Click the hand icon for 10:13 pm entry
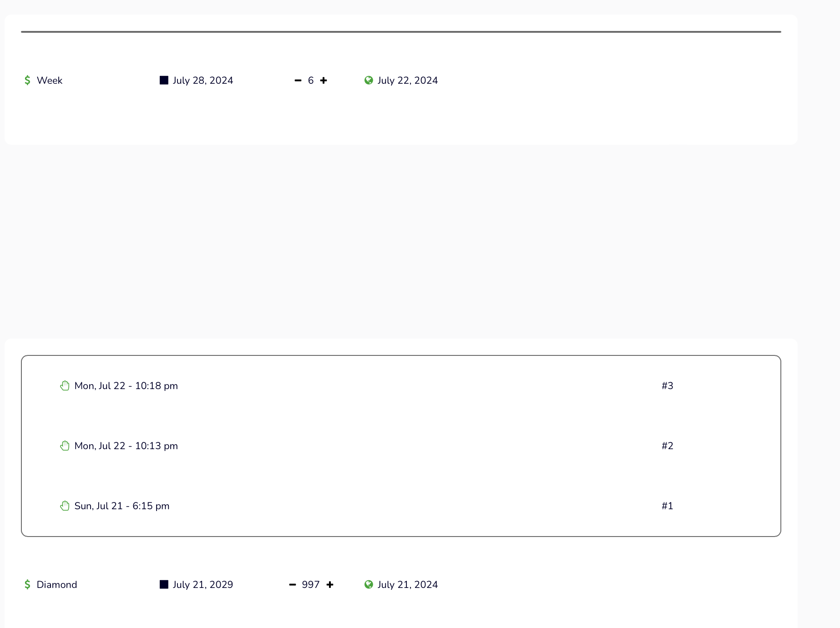The height and width of the screenshot is (628, 840). coord(65,446)
